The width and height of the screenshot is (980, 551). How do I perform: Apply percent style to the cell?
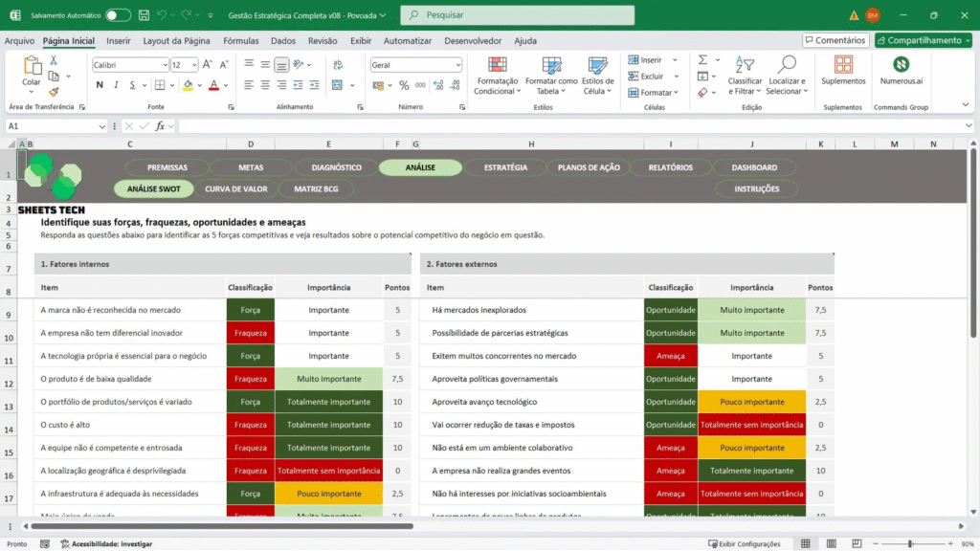404,85
